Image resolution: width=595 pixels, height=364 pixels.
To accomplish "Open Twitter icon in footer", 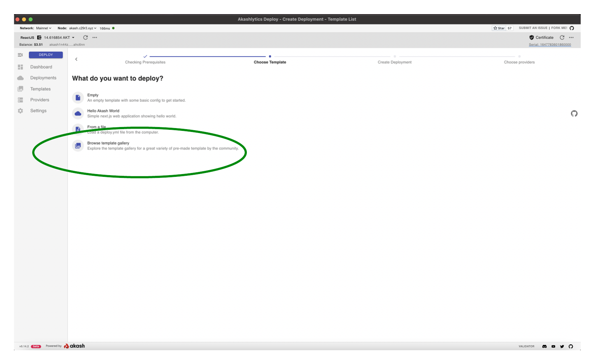I will (562, 346).
